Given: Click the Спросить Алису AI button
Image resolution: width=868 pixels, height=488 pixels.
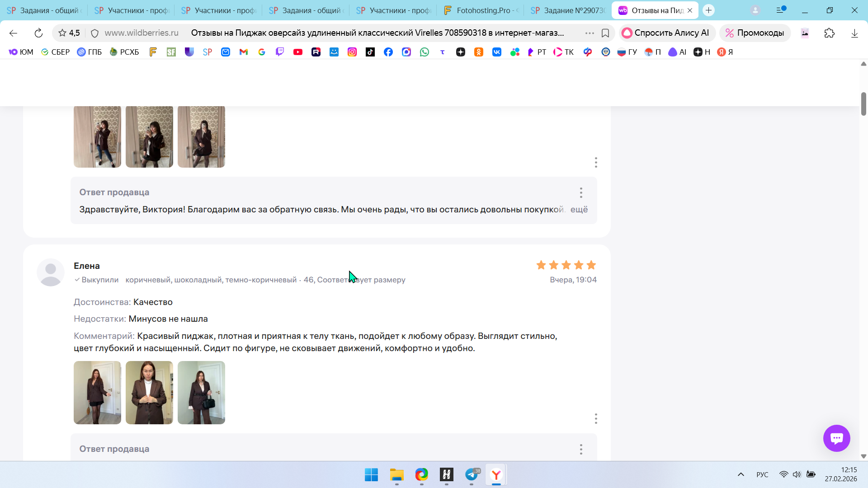Looking at the screenshot, I should (666, 33).
